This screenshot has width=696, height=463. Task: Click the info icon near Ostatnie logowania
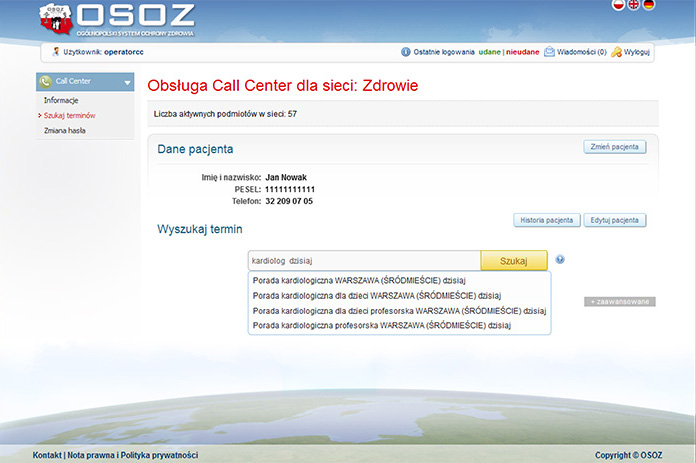point(406,52)
